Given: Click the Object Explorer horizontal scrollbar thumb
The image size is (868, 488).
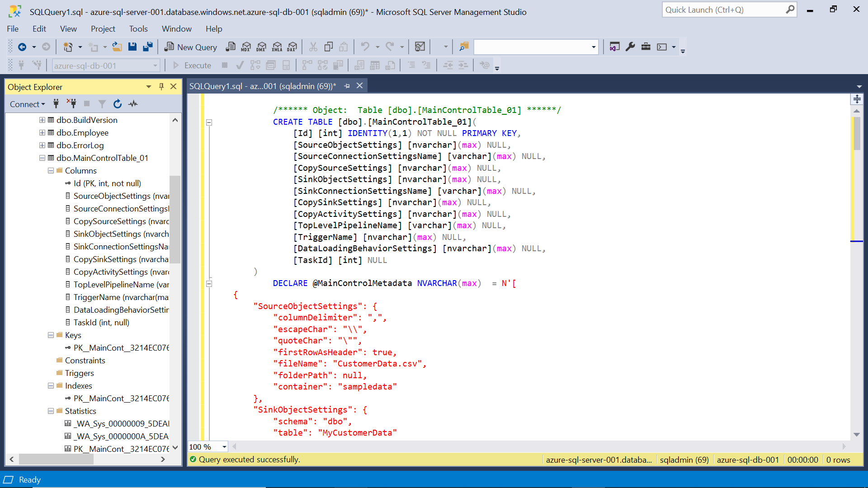Looking at the screenshot, I should point(56,460).
